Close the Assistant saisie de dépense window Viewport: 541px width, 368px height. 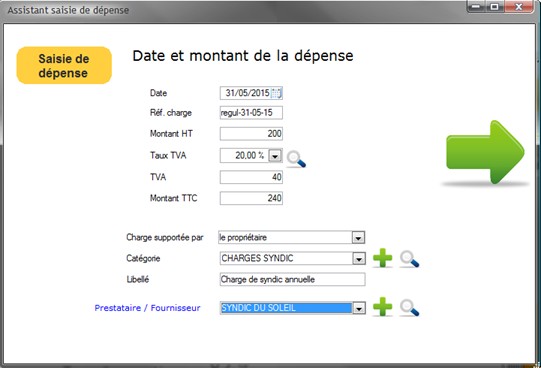coord(519,7)
